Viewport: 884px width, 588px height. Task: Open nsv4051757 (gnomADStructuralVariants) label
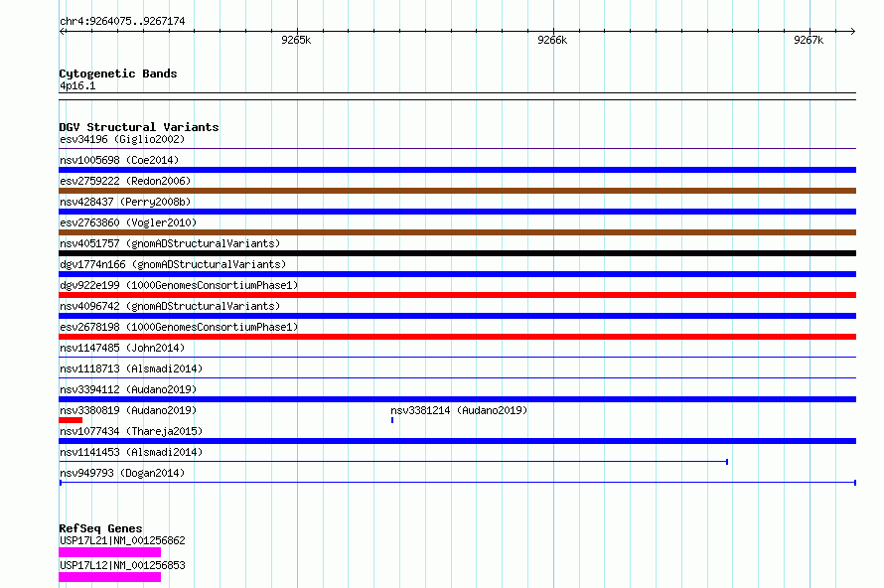pos(170,243)
